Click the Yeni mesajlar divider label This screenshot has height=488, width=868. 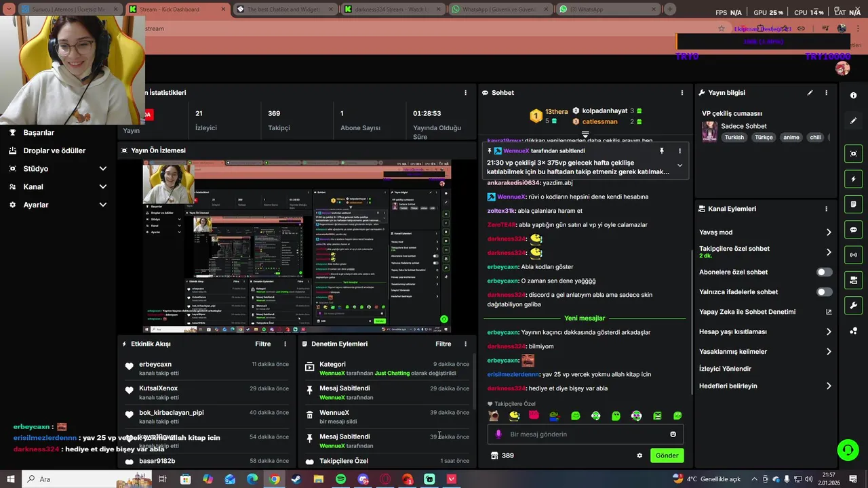click(x=585, y=319)
